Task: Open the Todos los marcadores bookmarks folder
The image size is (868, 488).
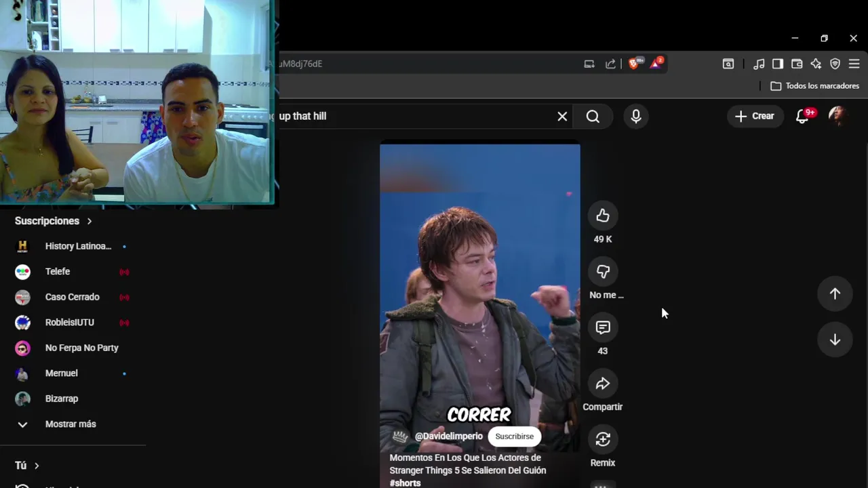Action: tap(814, 86)
